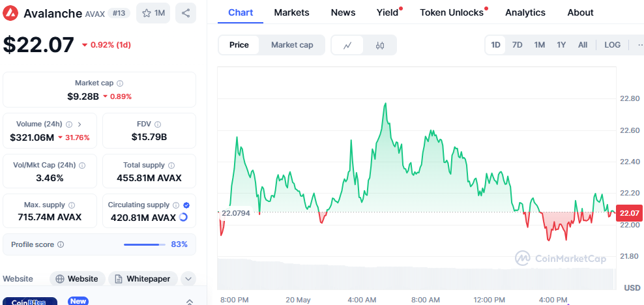Expand Volume (24h) details arrow

(80, 124)
